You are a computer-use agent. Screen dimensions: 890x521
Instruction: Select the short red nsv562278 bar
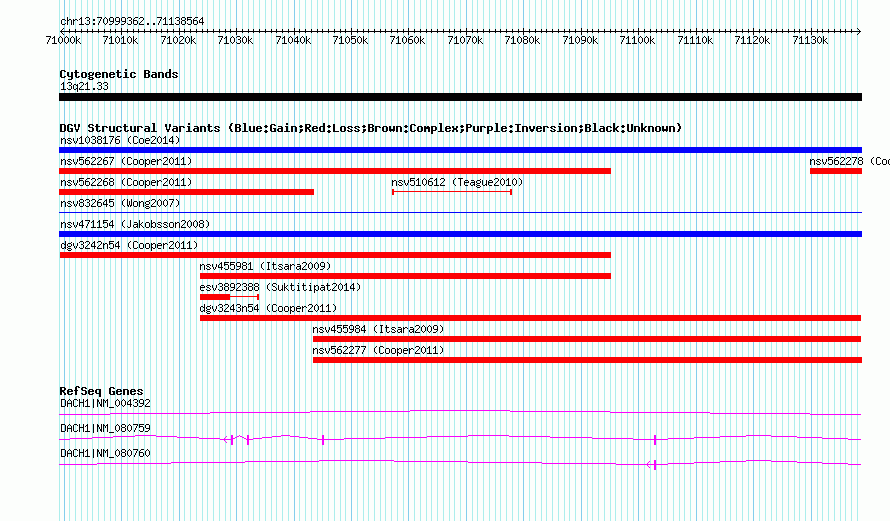836,171
